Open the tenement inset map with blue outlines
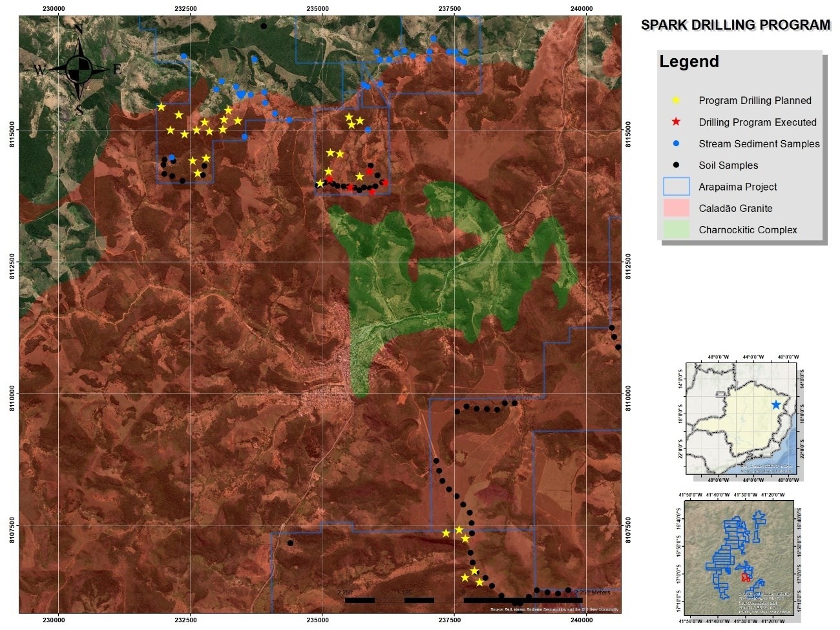Screen dimensions: 840x630 (740, 558)
